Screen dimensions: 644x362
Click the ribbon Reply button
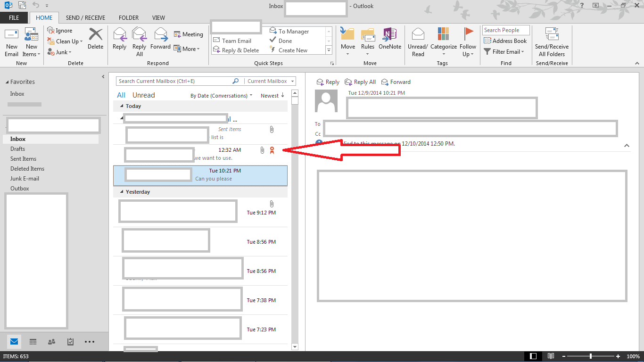tap(120, 39)
